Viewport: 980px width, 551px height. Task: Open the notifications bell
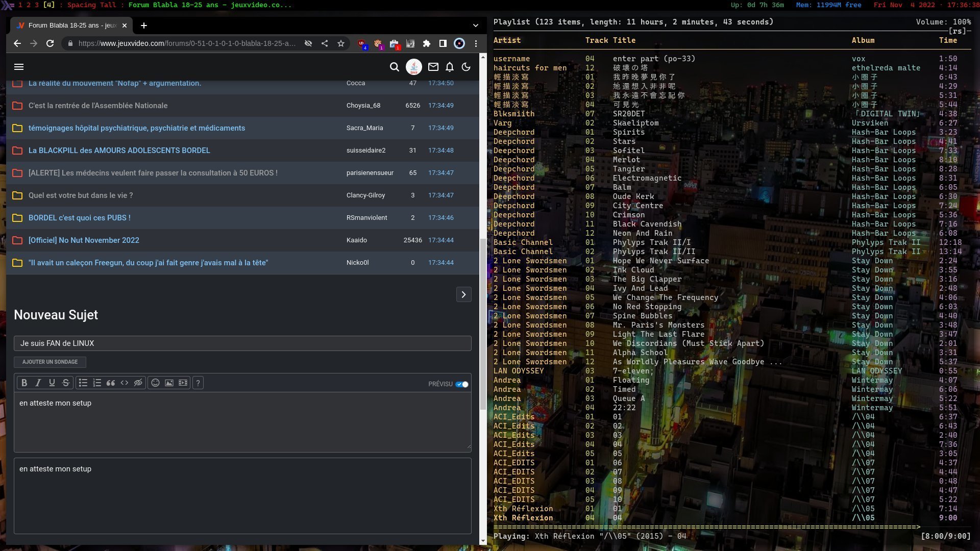[449, 67]
